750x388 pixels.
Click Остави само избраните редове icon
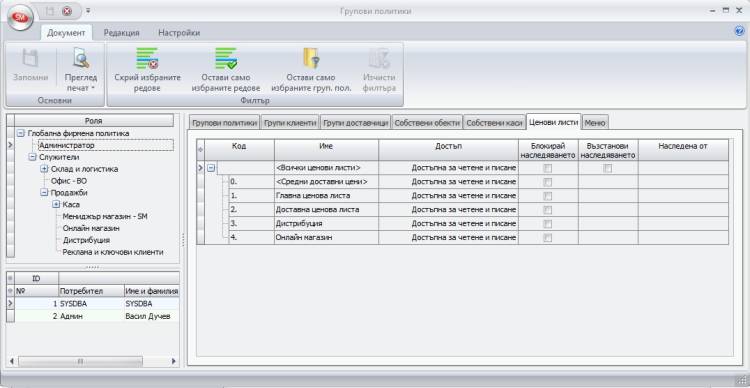pyautogui.click(x=226, y=59)
